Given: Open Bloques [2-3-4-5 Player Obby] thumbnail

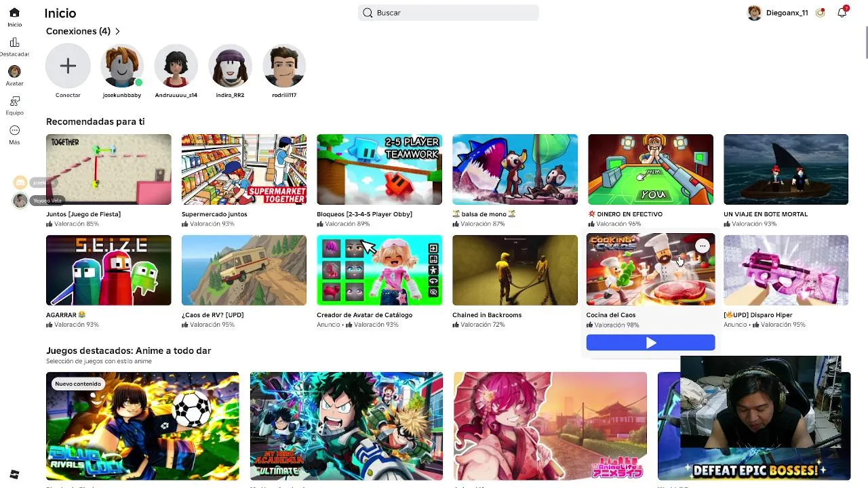Looking at the screenshot, I should (x=379, y=169).
